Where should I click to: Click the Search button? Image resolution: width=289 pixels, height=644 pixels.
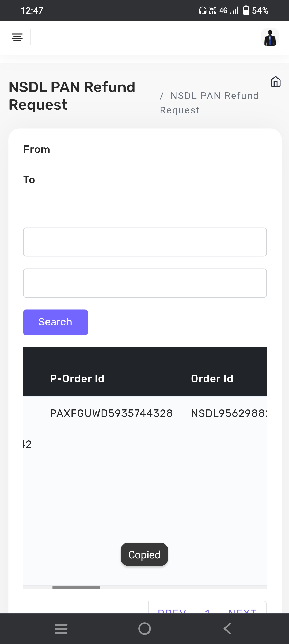[55, 322]
